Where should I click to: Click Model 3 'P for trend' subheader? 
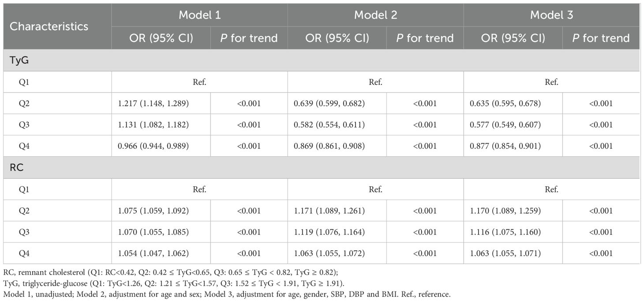601,38
